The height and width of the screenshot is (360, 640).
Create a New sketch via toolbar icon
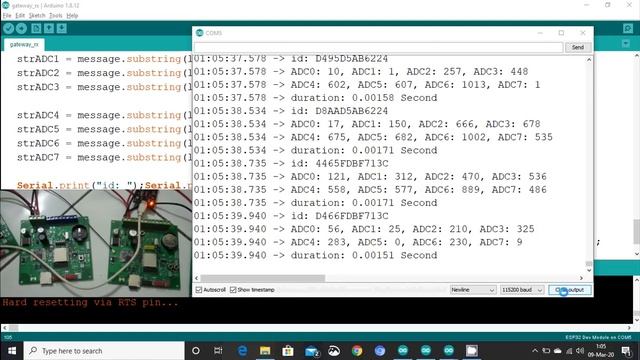36,29
